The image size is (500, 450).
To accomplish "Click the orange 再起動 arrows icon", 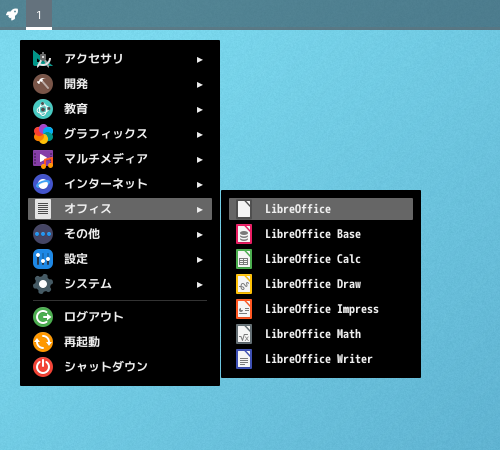I will point(43,342).
